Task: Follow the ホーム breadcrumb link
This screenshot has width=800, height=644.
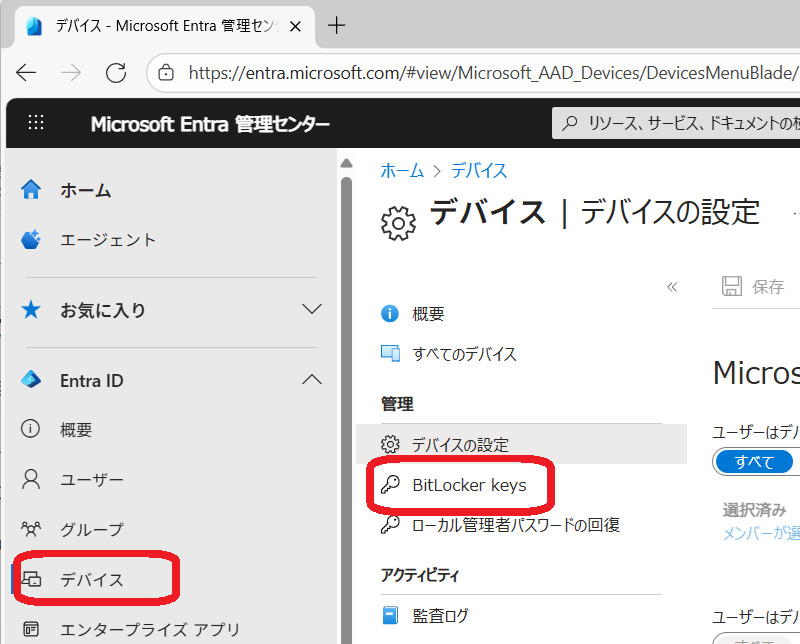Action: click(x=402, y=170)
